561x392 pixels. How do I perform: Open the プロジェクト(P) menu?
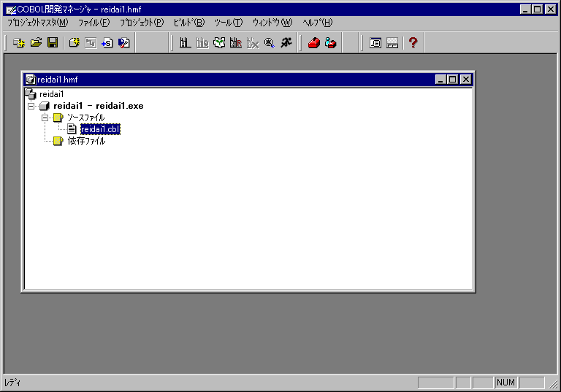tap(142, 23)
